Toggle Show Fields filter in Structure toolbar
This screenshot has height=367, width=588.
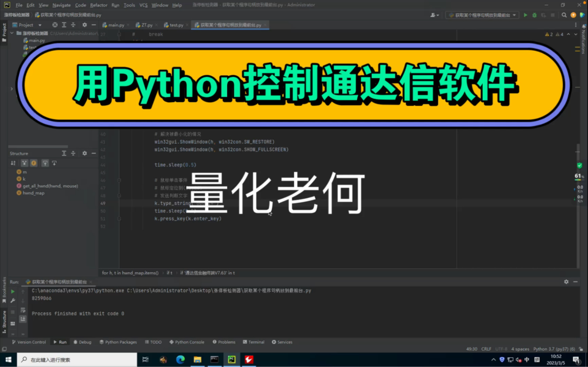34,163
